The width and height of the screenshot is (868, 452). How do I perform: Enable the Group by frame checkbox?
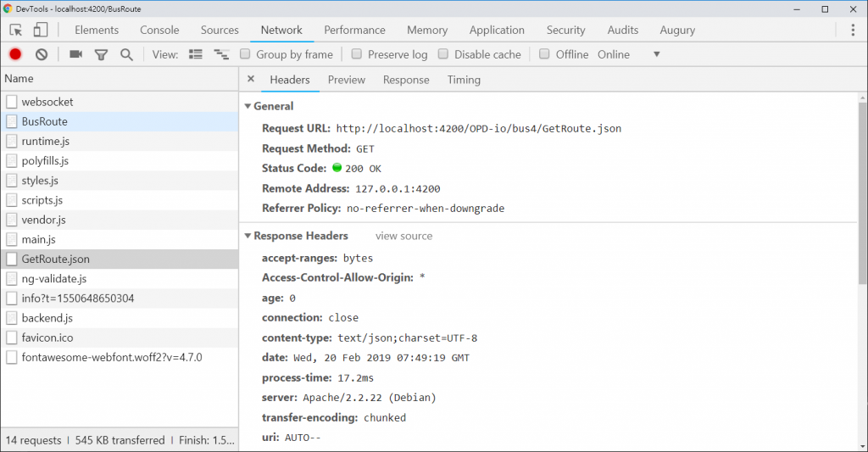tap(245, 54)
